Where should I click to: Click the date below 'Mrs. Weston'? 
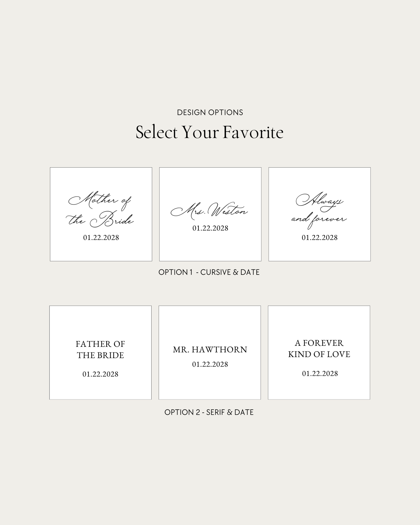pos(210,228)
